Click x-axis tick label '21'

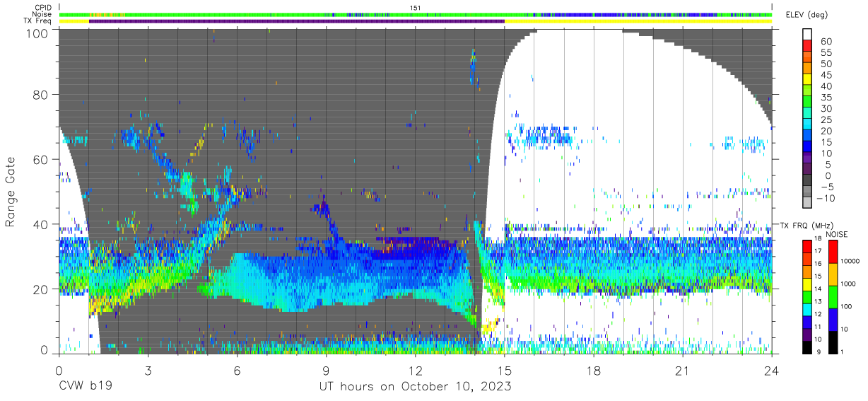(683, 371)
